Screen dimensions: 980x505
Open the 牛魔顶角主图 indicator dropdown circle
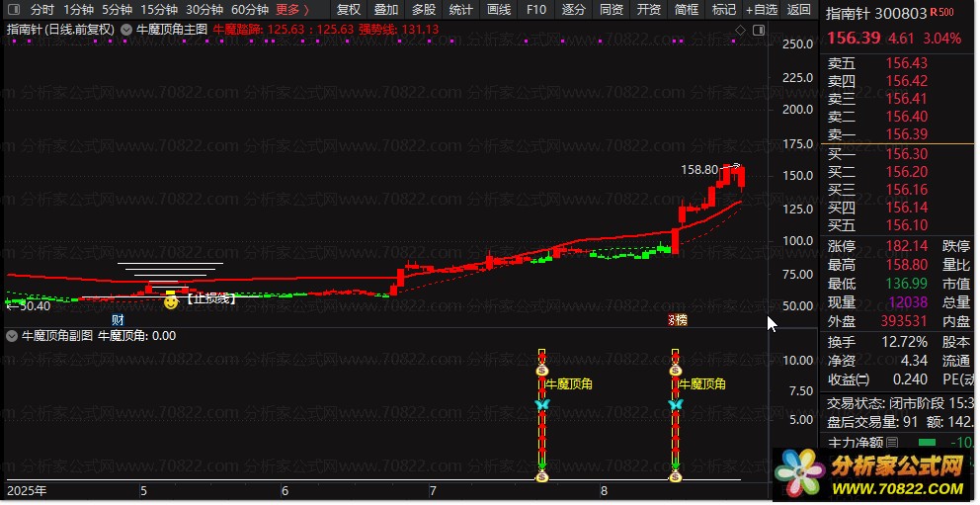[x=126, y=30]
